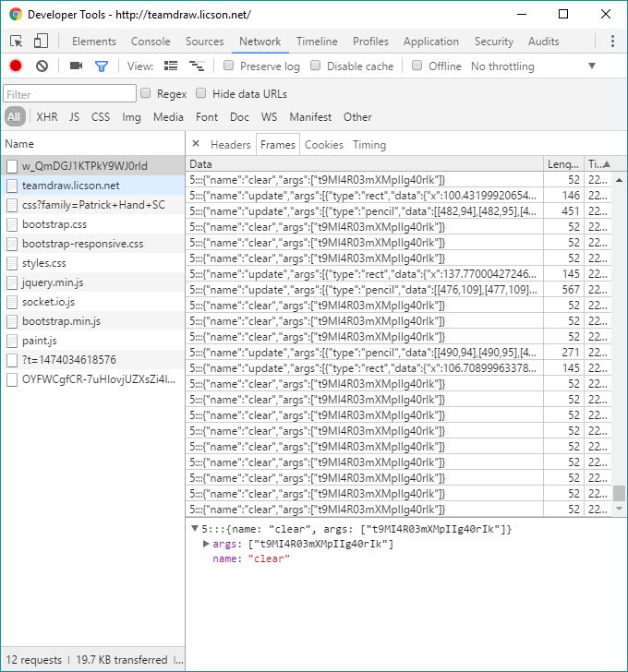Check the Disable cache option
The height and width of the screenshot is (672, 628).
click(x=316, y=66)
